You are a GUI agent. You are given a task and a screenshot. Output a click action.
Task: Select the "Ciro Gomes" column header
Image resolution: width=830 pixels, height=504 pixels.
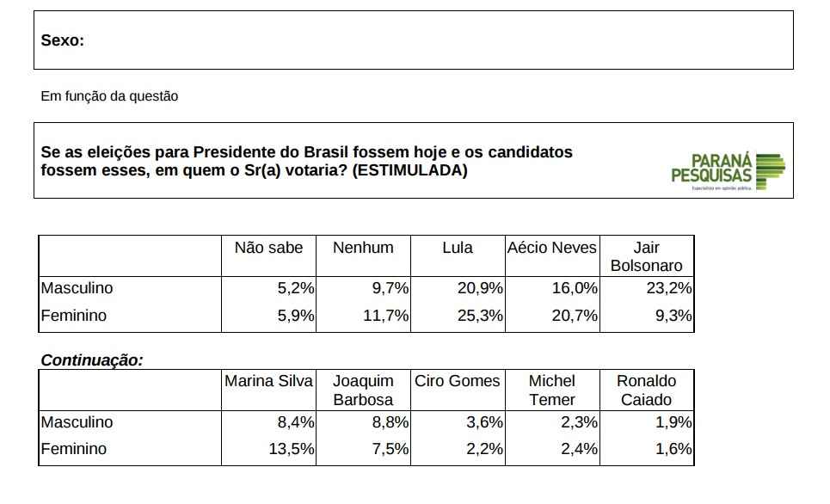click(458, 381)
